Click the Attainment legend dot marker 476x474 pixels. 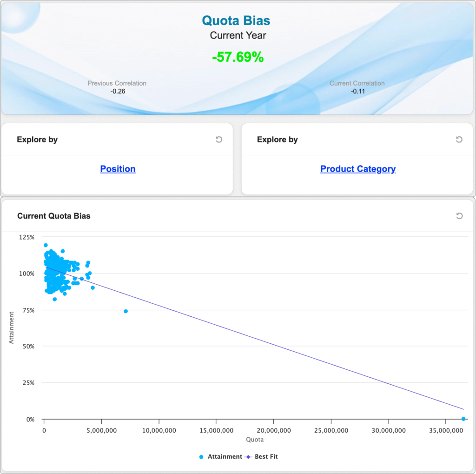(201, 457)
